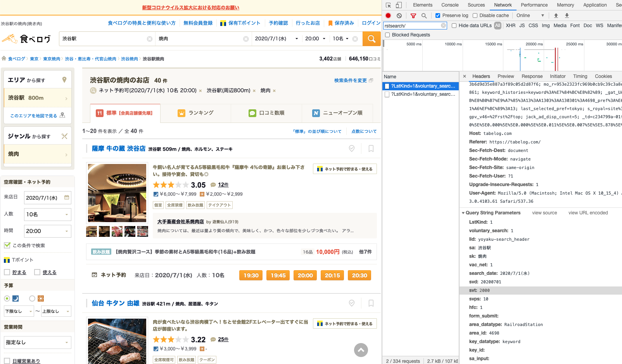Toggle DevTools device toolbar icon
This screenshot has height=364, width=622.
click(399, 5)
